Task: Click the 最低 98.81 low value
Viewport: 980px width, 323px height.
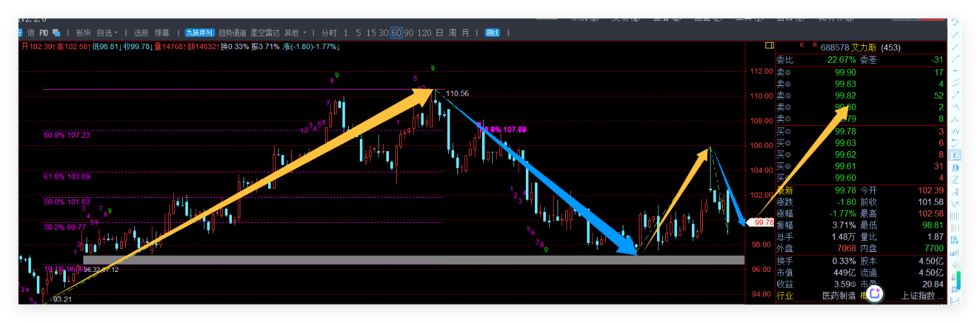Action: (x=933, y=225)
